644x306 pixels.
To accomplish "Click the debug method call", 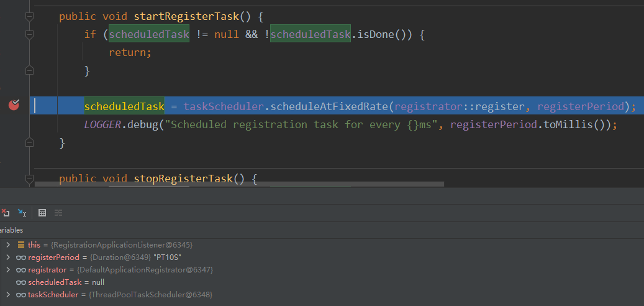I will coord(142,124).
